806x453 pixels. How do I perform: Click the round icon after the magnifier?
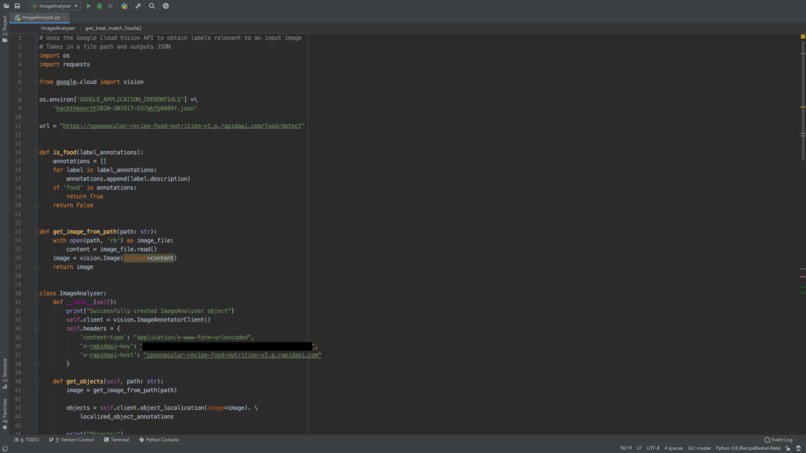(166, 6)
